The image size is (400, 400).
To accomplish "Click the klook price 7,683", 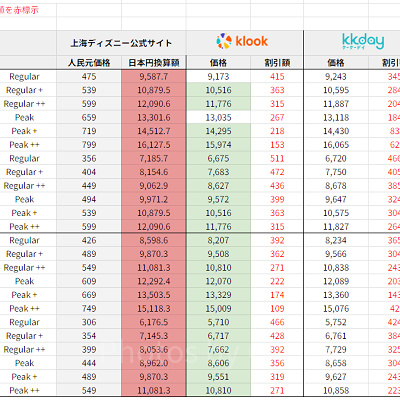I will [x=218, y=172].
